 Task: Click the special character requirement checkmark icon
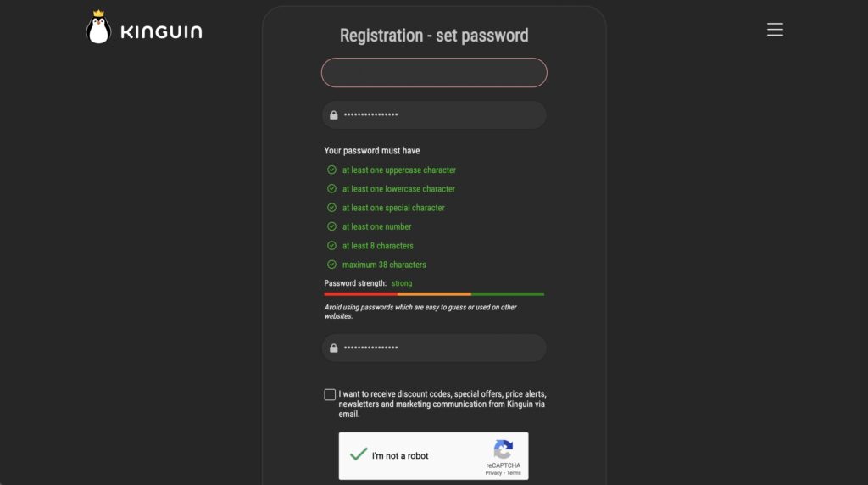[332, 208]
